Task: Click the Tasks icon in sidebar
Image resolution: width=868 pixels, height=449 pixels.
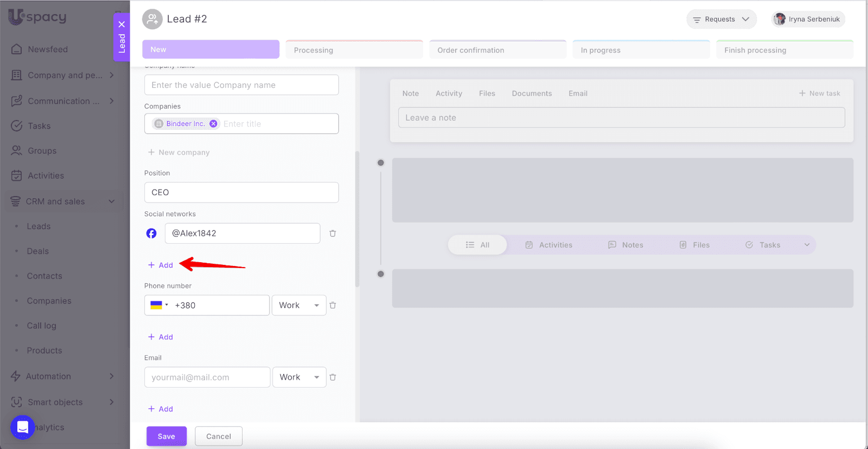Action: point(17,126)
